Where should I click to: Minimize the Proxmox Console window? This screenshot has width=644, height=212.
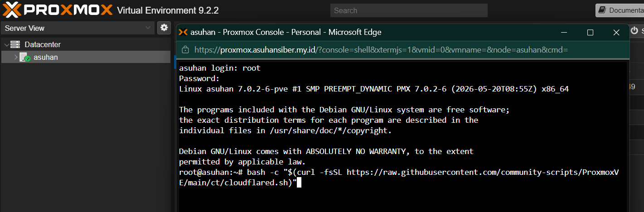(564, 32)
